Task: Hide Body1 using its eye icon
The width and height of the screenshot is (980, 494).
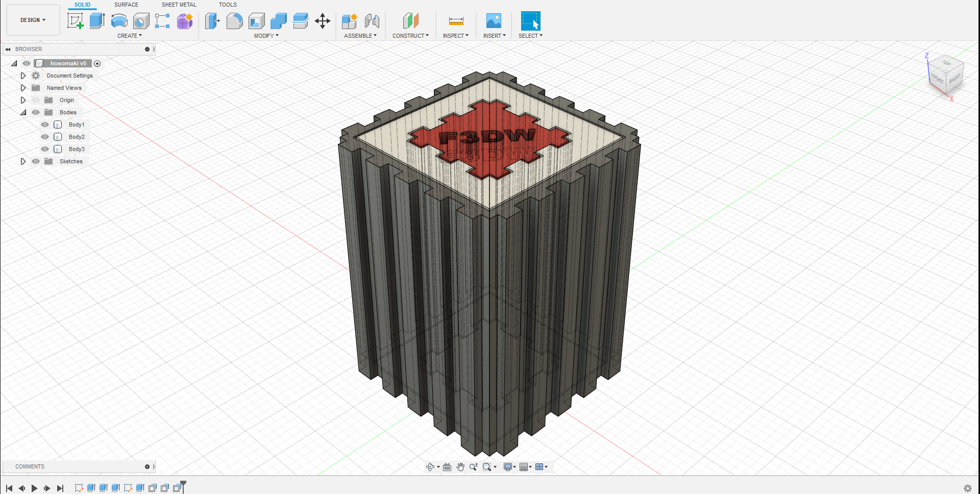Action: click(x=45, y=125)
